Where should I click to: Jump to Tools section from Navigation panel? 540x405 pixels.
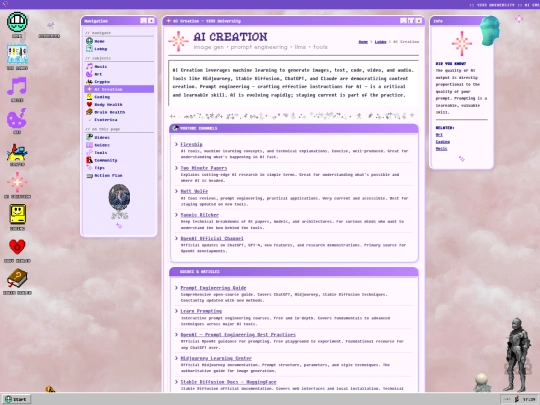click(119, 153)
